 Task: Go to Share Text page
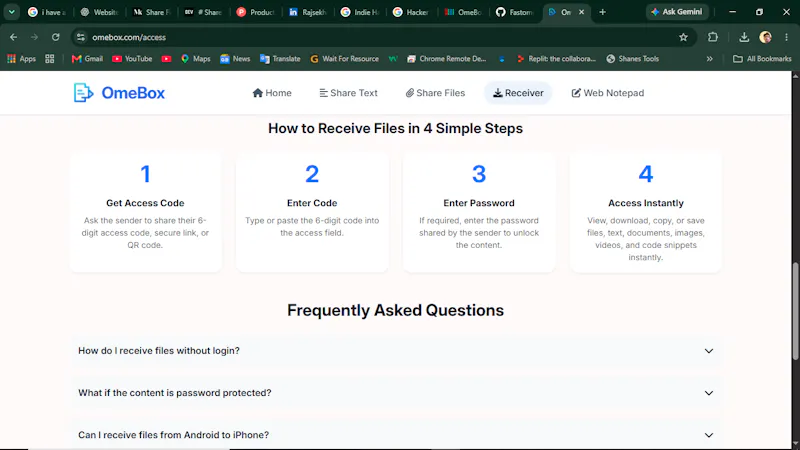[x=348, y=93]
